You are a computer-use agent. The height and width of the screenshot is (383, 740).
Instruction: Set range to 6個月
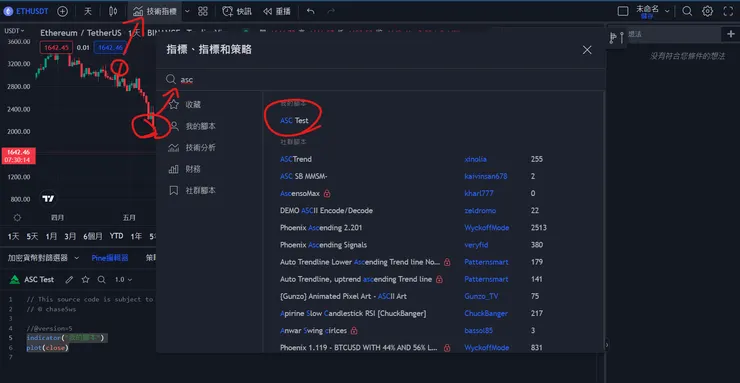point(92,236)
